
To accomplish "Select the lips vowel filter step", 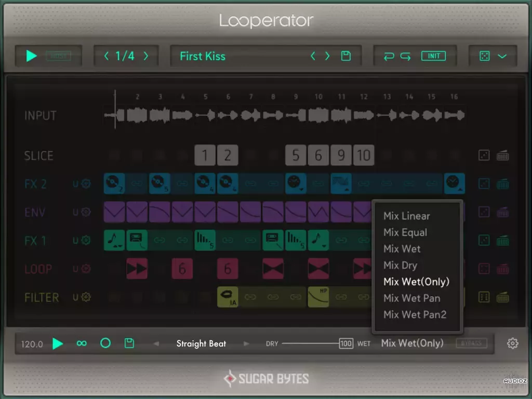I will coord(228,297).
